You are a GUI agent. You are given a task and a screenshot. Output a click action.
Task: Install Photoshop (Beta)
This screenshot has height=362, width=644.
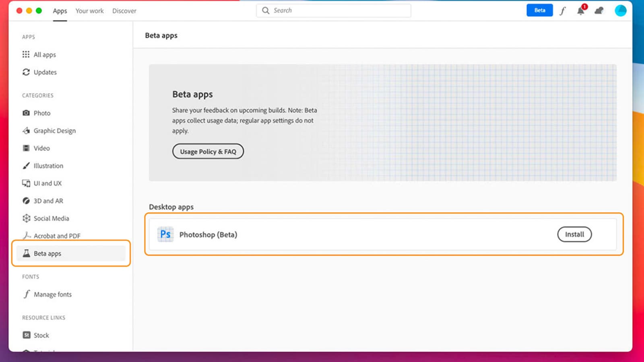(574, 234)
